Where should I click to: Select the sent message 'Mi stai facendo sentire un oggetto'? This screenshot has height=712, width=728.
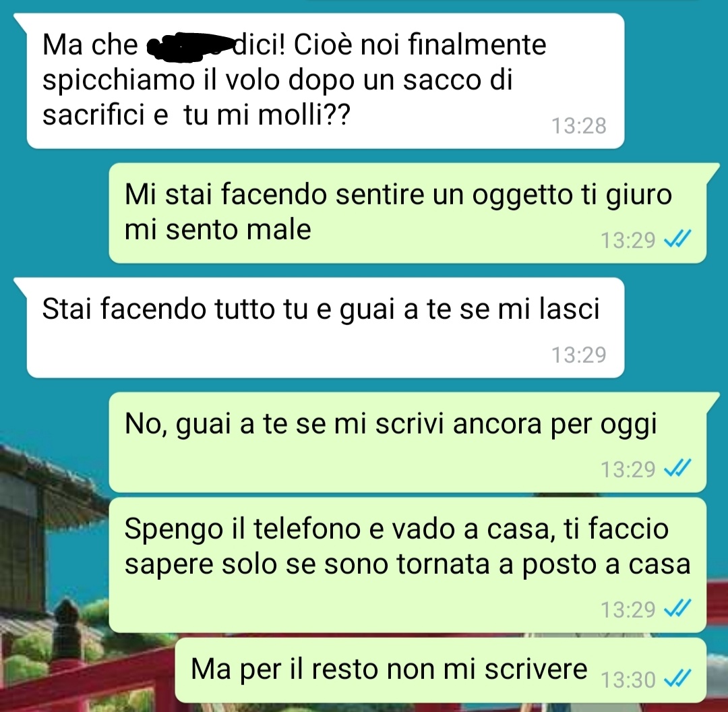[x=408, y=212]
